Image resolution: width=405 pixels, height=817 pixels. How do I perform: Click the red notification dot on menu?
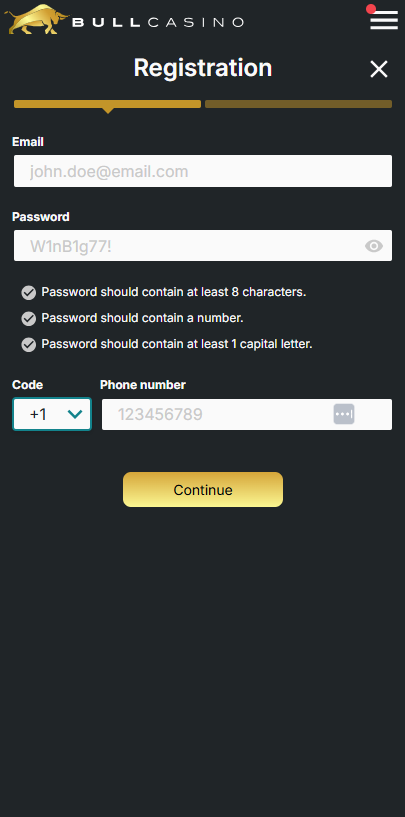click(x=371, y=9)
